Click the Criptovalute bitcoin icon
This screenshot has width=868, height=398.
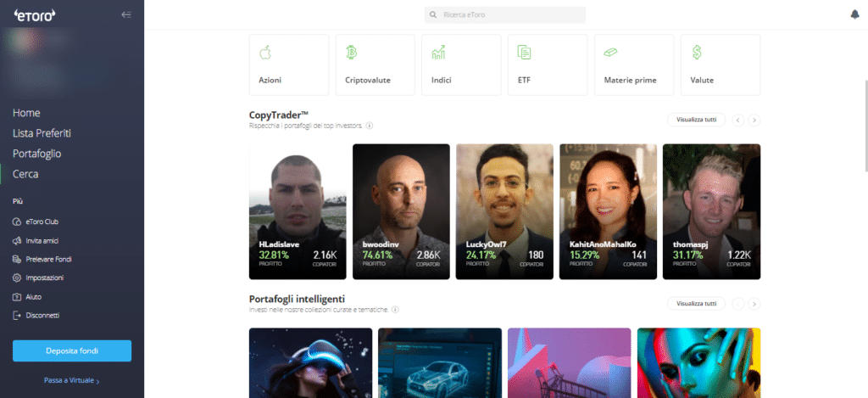tap(352, 53)
